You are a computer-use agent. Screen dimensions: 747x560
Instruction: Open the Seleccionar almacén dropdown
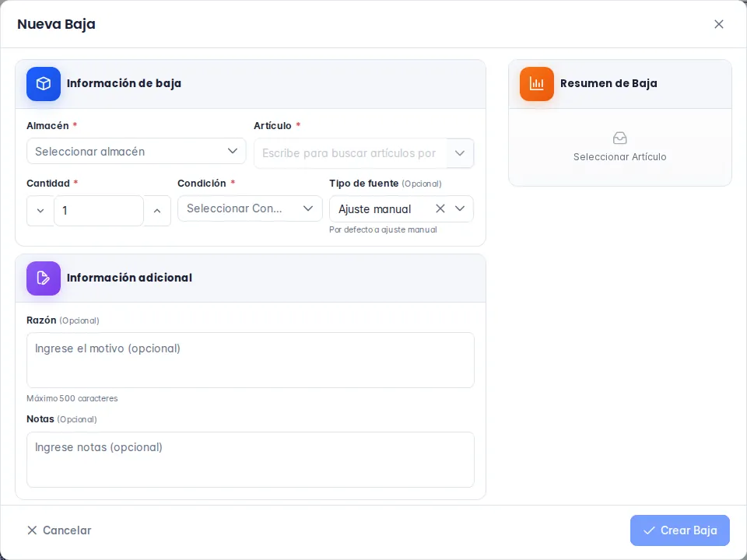(136, 152)
